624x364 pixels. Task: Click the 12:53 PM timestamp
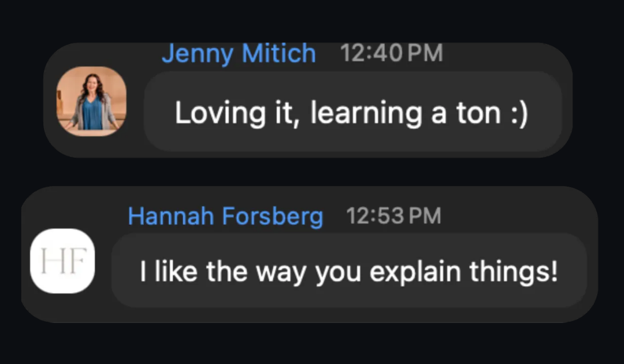coord(393,216)
